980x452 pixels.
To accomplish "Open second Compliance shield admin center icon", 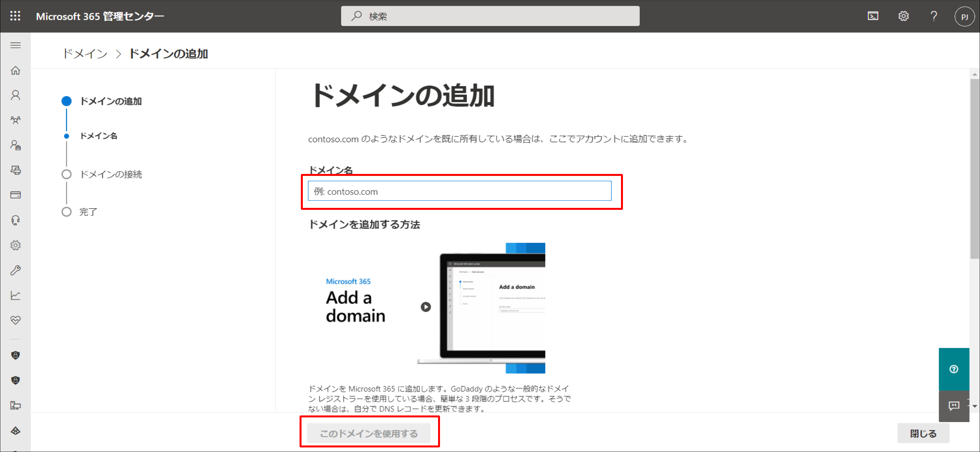I will click(16, 380).
